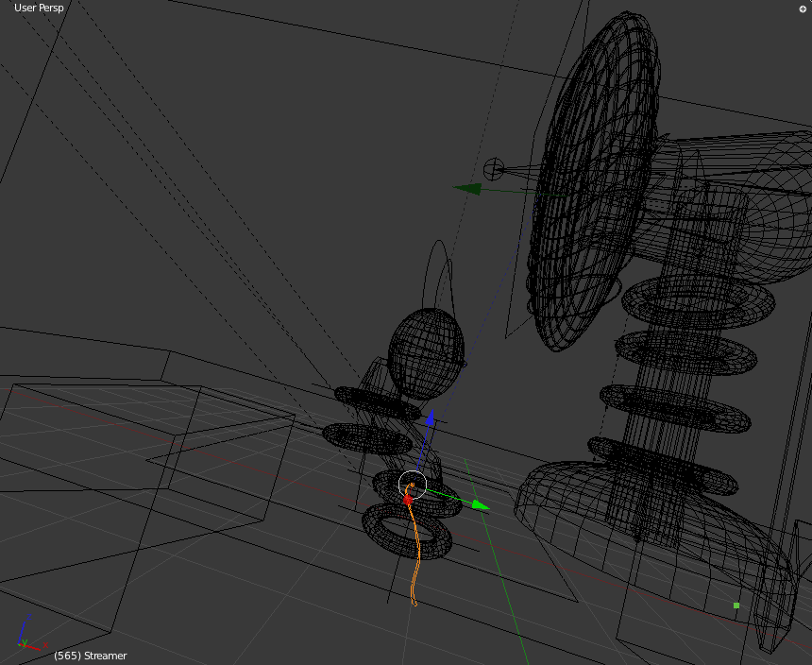Click the (565) Streamer object name label
This screenshot has width=812, height=665.
click(90, 656)
